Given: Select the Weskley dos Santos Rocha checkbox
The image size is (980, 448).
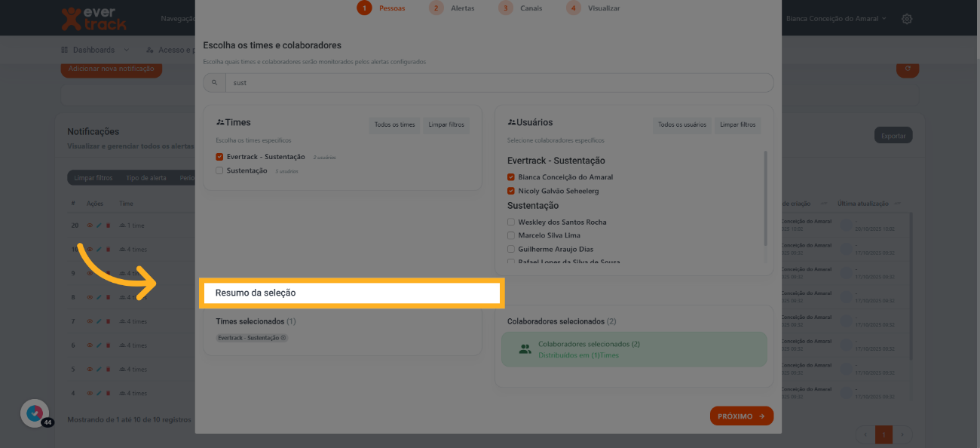Looking at the screenshot, I should pos(511,222).
